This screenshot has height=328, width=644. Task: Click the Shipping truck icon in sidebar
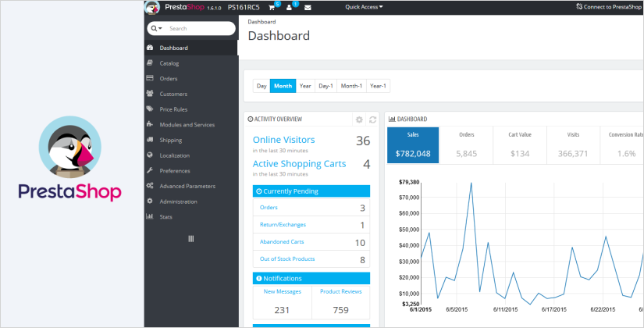(x=150, y=140)
